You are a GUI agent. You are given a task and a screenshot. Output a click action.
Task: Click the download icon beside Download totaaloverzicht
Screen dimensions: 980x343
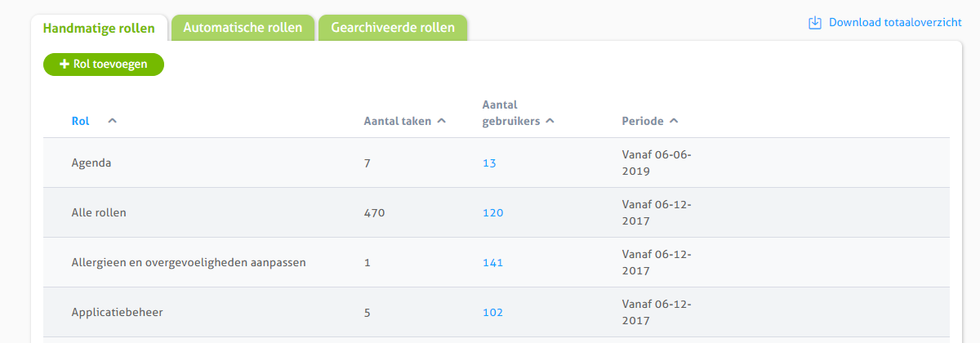point(814,23)
